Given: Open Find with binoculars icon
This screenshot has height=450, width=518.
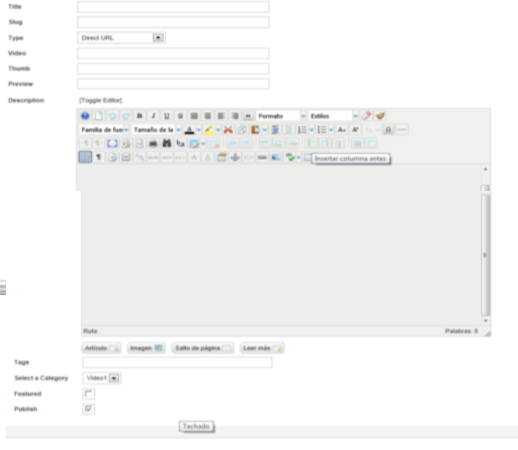Looking at the screenshot, I should click(167, 143).
